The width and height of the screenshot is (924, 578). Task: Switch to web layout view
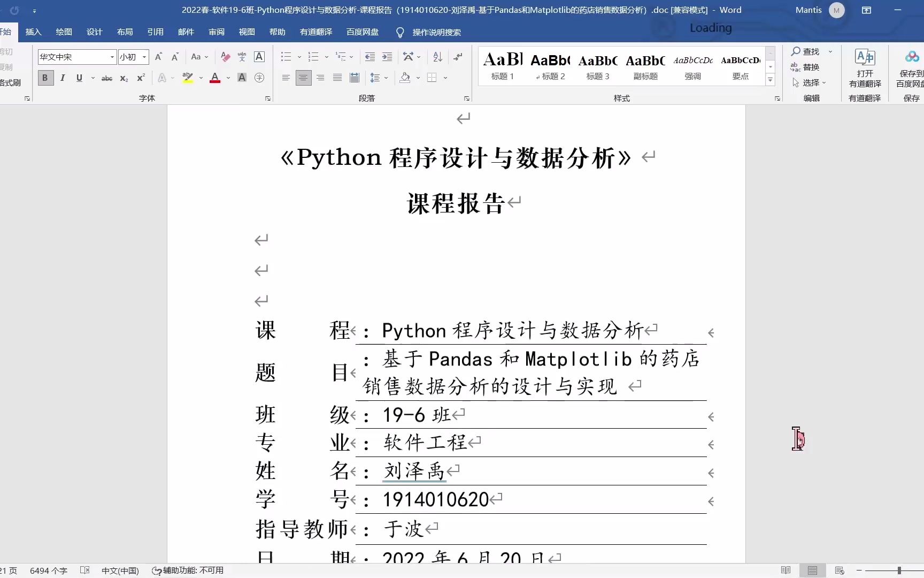pyautogui.click(x=840, y=571)
